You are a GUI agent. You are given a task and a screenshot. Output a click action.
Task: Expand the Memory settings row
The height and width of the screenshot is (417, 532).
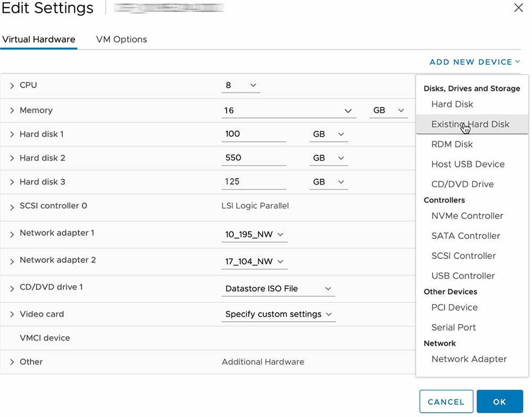click(12, 111)
